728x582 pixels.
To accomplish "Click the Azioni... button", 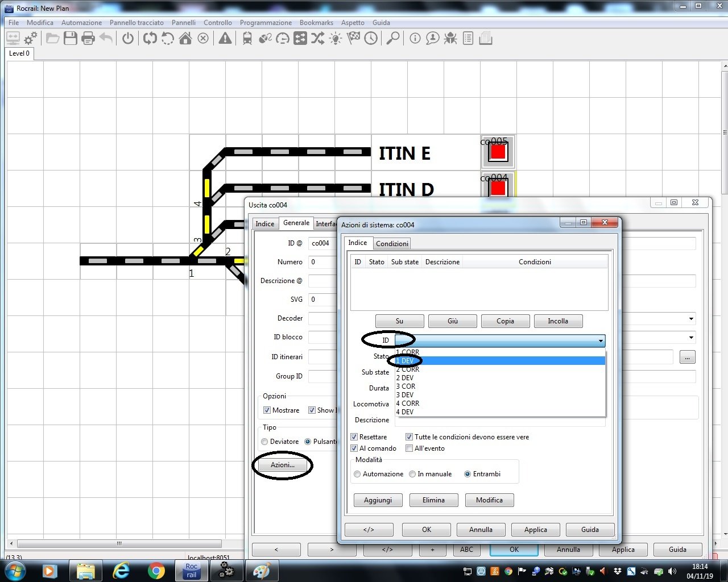I will [283, 465].
